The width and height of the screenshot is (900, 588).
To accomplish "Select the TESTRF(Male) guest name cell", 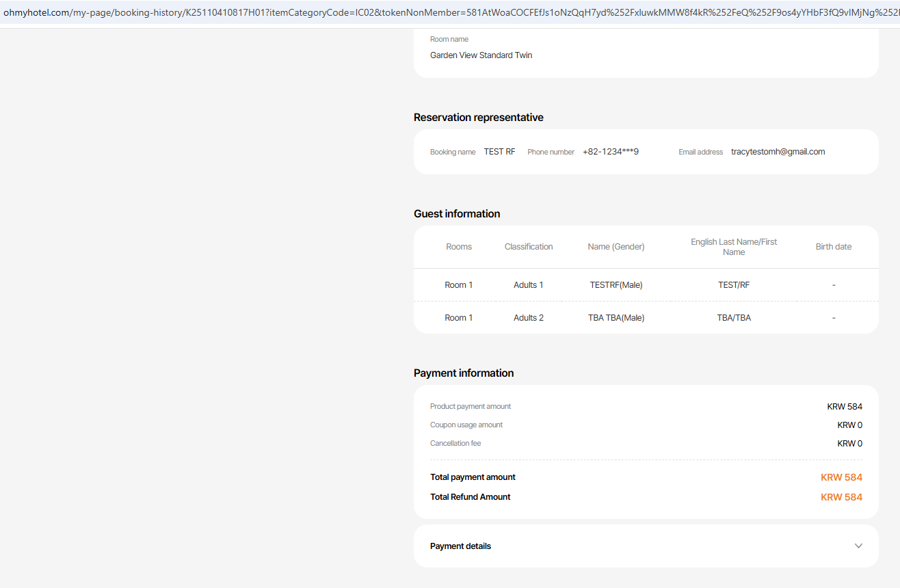I will point(616,285).
